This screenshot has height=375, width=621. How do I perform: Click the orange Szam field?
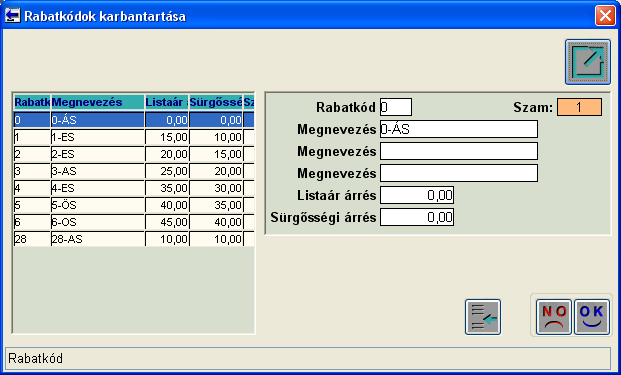pos(579,107)
